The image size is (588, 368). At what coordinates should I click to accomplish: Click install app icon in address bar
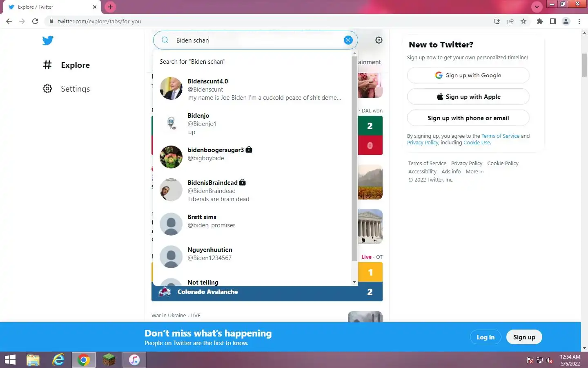coord(497,21)
